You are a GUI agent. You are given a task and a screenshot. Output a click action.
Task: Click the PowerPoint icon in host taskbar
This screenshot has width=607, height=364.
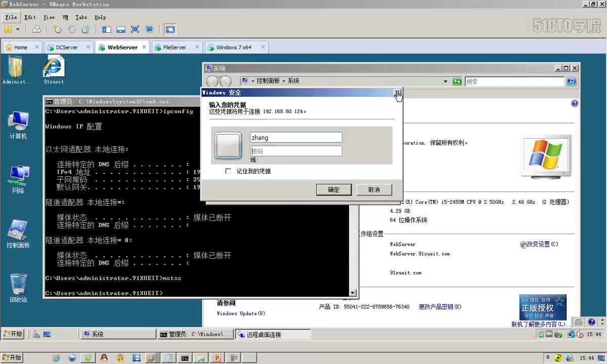[x=217, y=358]
